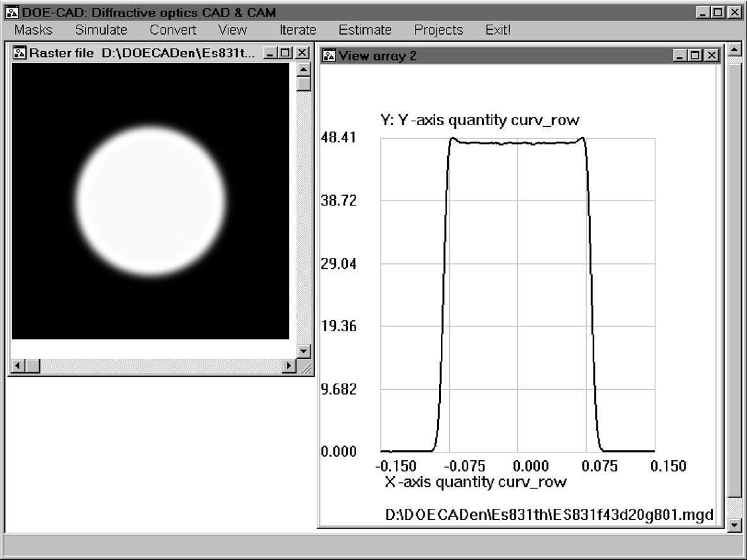The image size is (747, 560).
Task: Open the Iterate menu
Action: point(297,30)
